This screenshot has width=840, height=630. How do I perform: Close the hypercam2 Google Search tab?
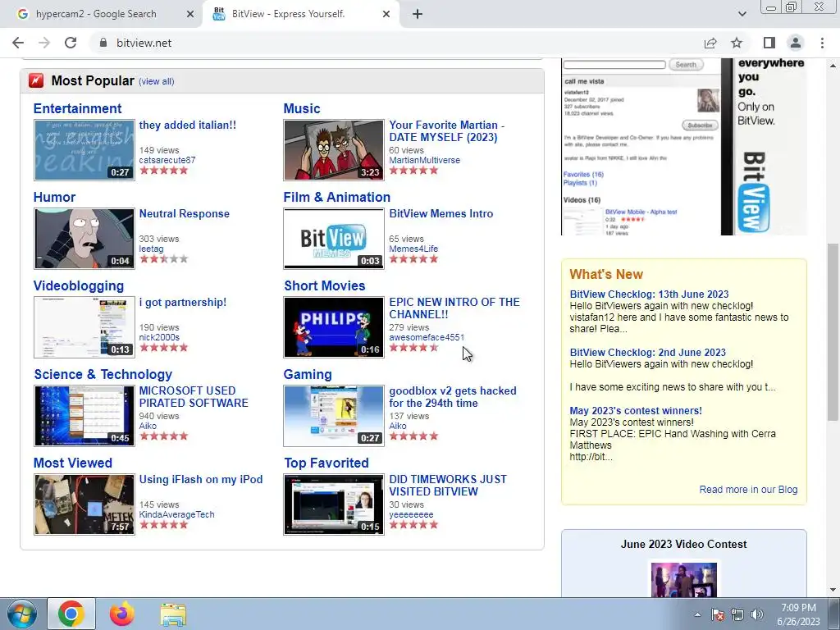point(190,14)
